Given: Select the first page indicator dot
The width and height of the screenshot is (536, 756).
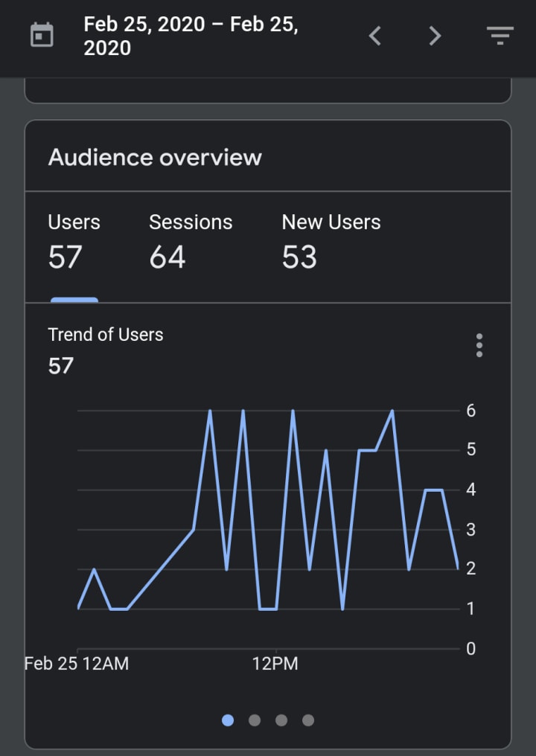Looking at the screenshot, I should click(228, 720).
